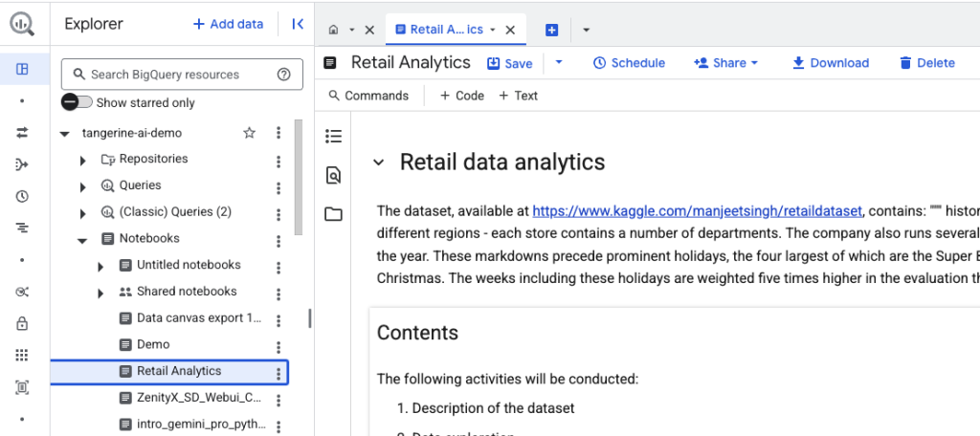Open more options for Queries row
This screenshot has width=980, height=436.
pyautogui.click(x=278, y=187)
